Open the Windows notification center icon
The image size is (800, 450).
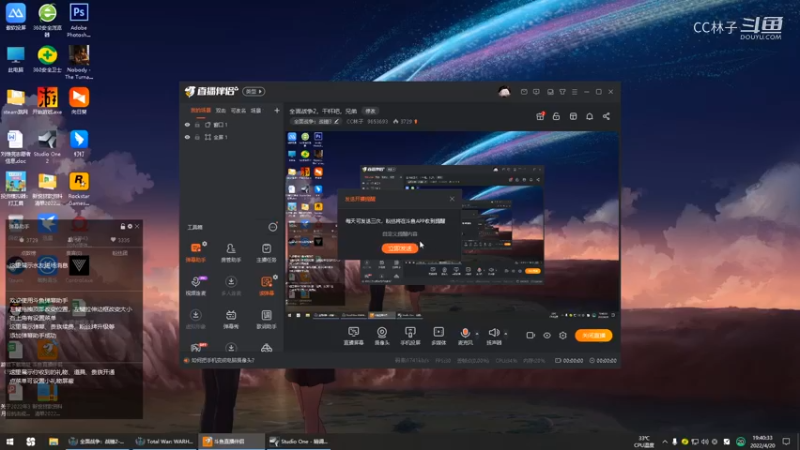(786, 441)
